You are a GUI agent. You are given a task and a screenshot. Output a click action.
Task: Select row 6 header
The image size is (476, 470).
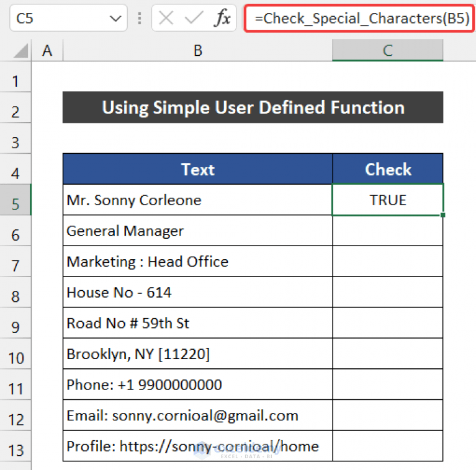16,231
